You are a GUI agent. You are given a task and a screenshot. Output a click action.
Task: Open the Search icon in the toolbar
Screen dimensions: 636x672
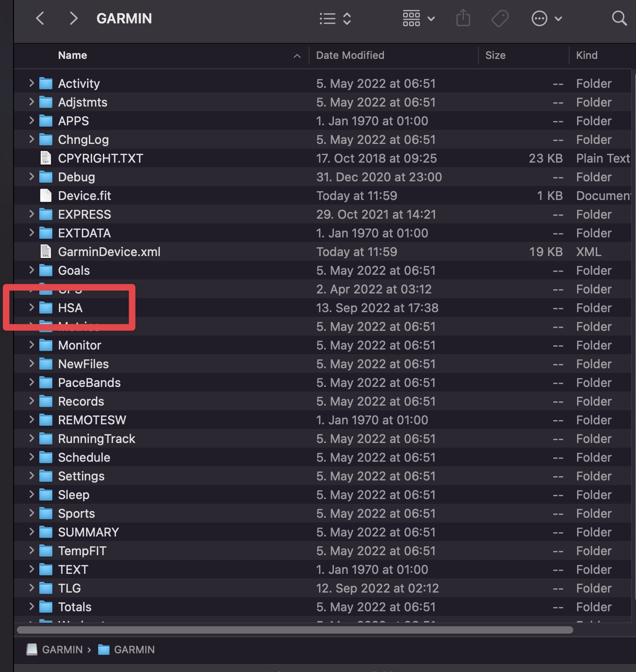pyautogui.click(x=619, y=18)
